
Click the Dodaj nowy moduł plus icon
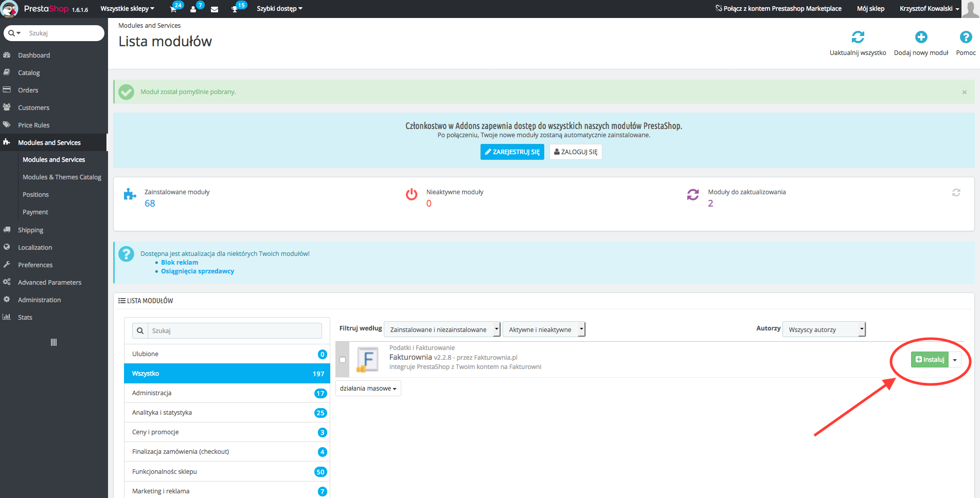point(921,38)
